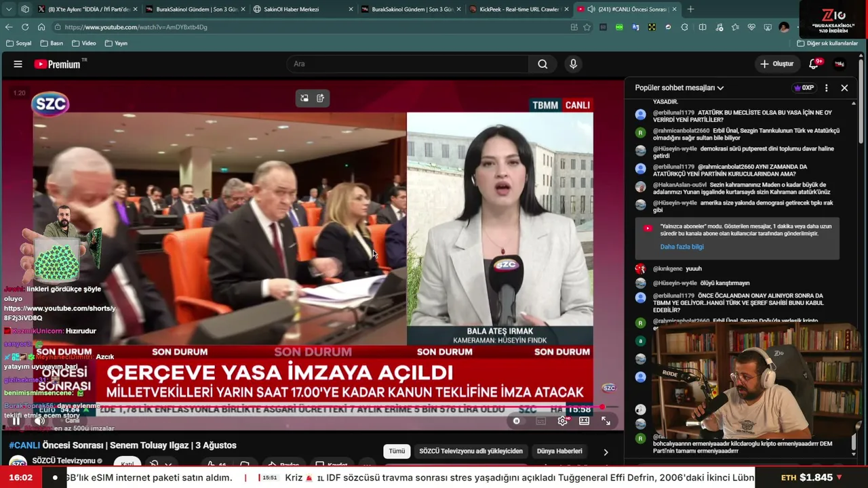Click the Oluştur create button
Screen dimensions: 868x488
[x=777, y=64]
